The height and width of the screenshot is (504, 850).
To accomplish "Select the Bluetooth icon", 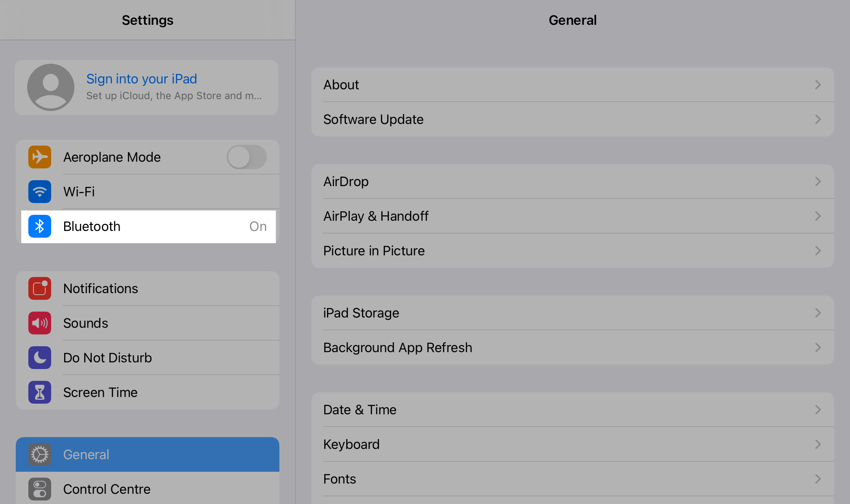I will click(x=40, y=226).
